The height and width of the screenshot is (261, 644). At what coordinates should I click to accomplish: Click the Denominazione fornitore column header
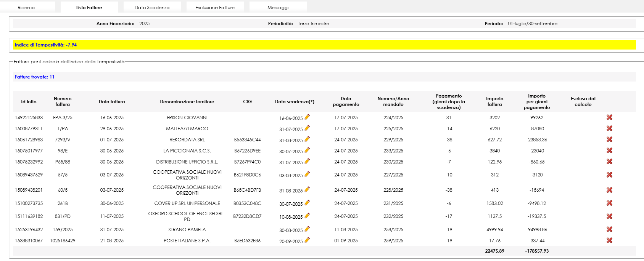tap(187, 102)
